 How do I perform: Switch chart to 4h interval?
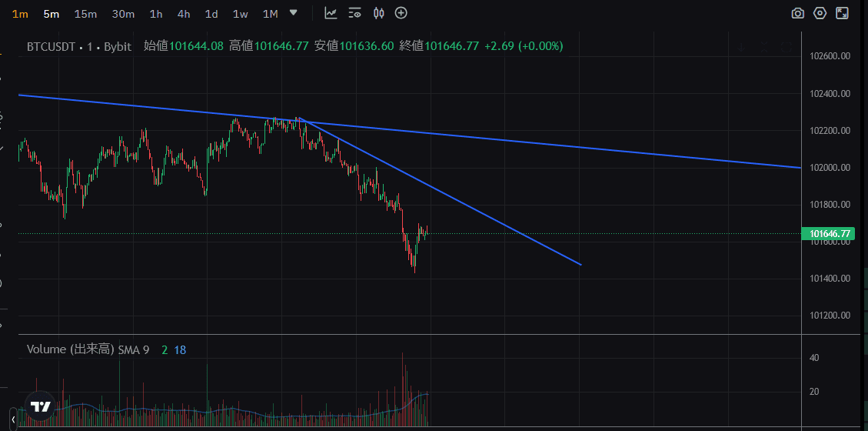[184, 14]
